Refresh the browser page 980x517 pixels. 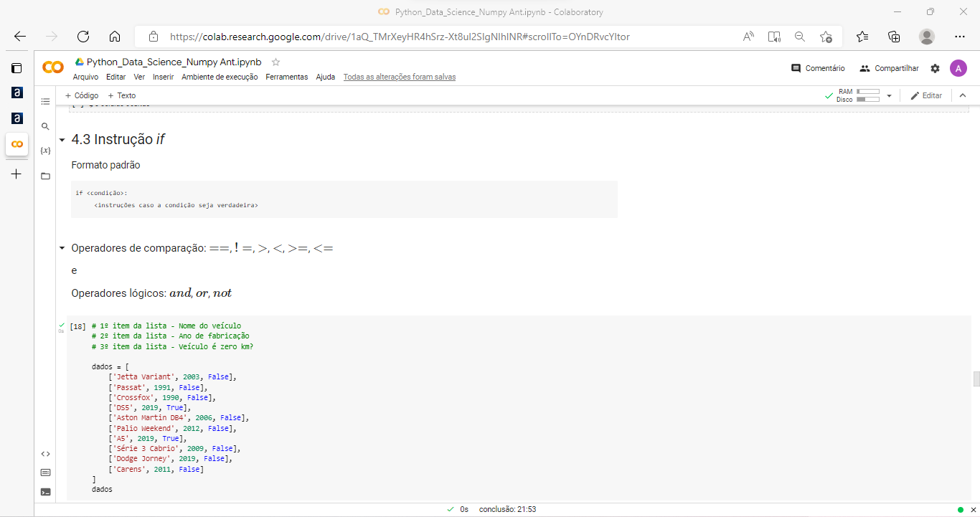[x=83, y=37]
